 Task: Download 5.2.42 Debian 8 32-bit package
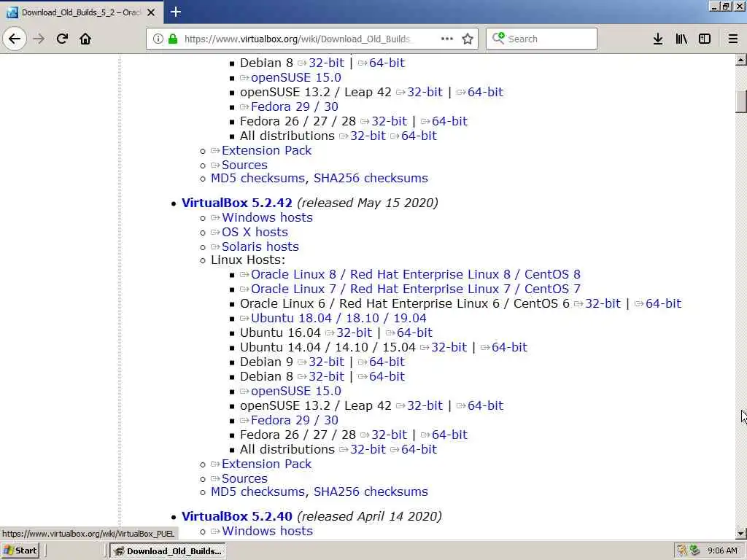(326, 377)
